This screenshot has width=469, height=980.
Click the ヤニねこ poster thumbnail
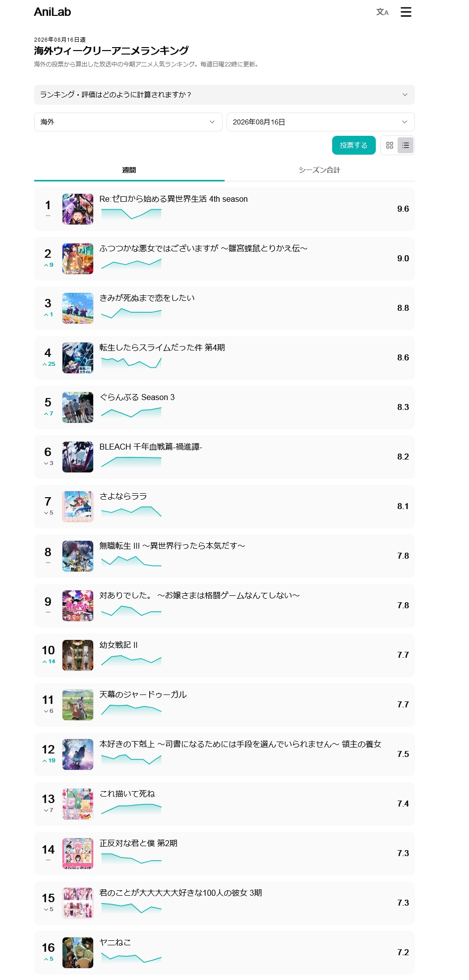pos(78,953)
